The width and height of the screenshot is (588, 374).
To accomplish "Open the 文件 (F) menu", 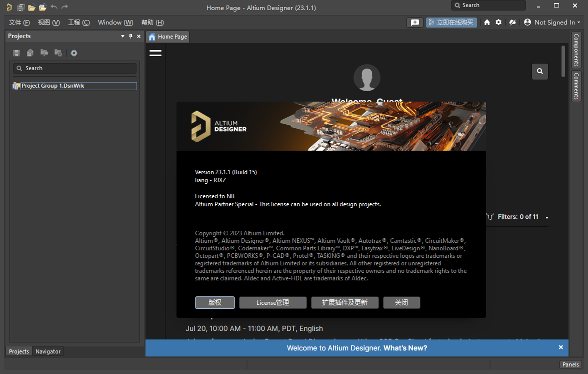I will (19, 23).
